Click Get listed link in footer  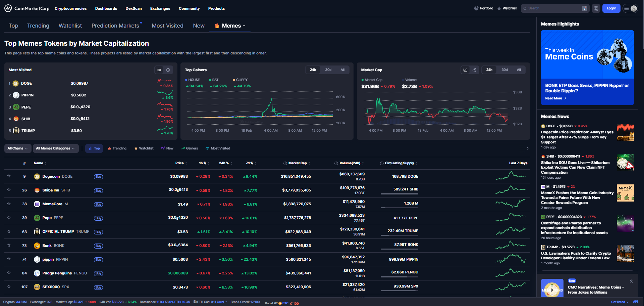(620, 302)
